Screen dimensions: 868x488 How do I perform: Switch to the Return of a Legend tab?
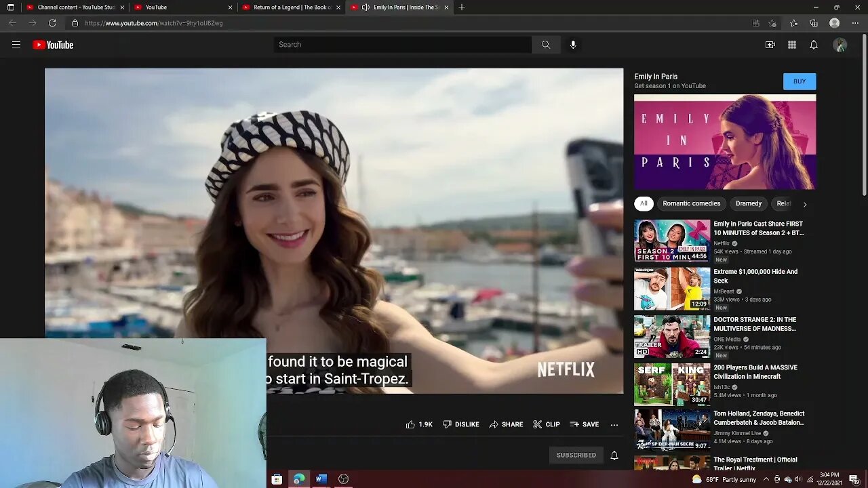point(292,7)
